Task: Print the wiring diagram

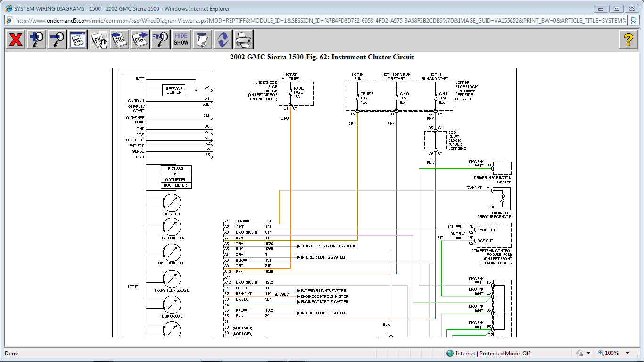Action: [x=243, y=40]
